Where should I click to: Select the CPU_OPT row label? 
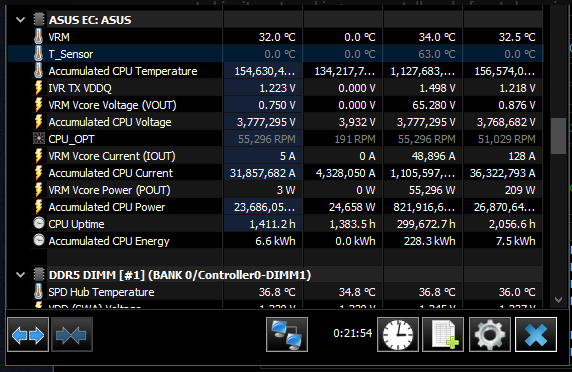click(x=72, y=139)
